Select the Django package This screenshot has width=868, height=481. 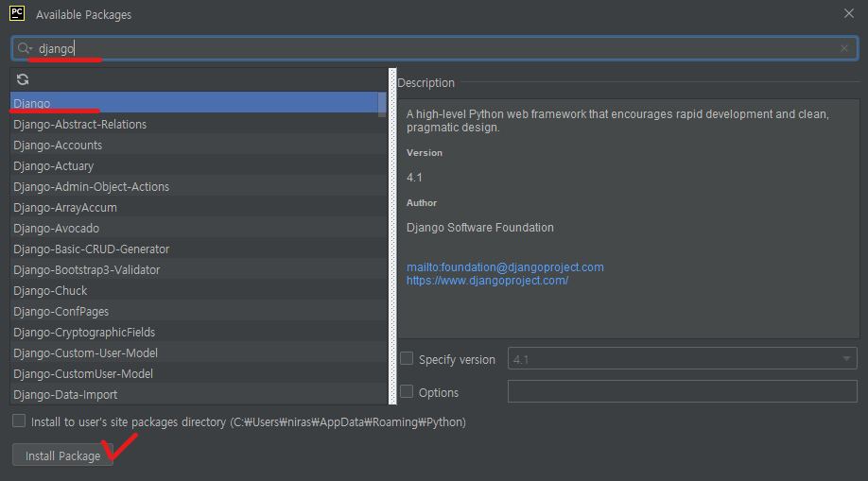194,103
